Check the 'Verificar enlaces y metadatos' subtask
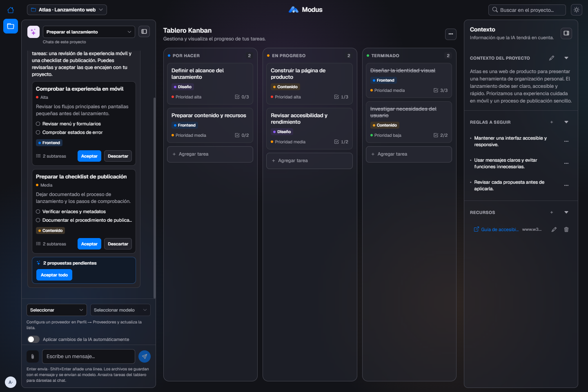This screenshot has height=392, width=588. click(38, 212)
